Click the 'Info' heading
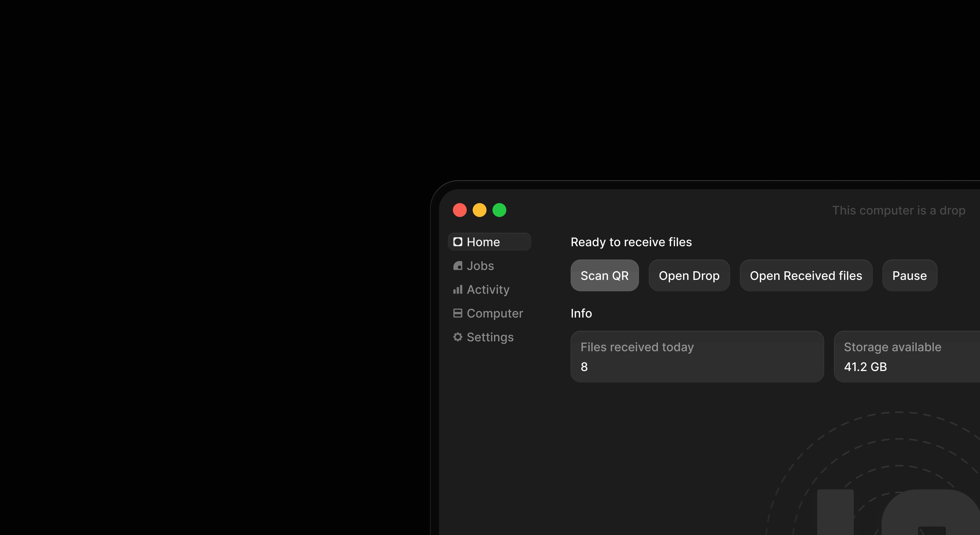Screen dimensions: 980x535 581,313
